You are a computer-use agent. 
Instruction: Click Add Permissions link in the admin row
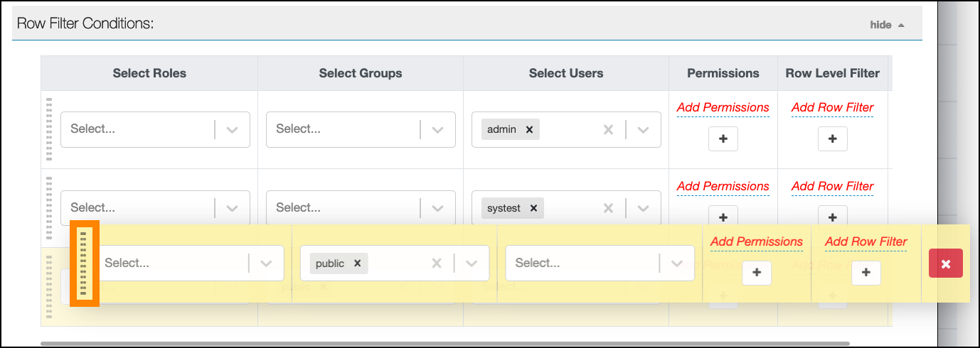[x=723, y=107]
